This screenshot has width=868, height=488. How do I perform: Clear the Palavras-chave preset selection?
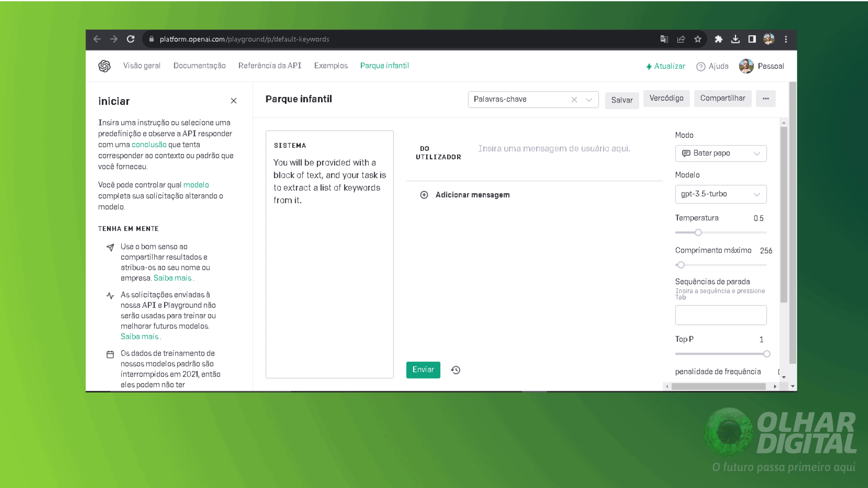pos(574,99)
